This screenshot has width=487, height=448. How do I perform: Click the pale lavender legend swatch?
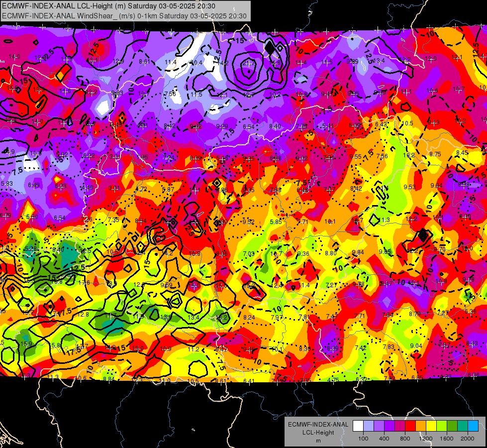coord(369,426)
